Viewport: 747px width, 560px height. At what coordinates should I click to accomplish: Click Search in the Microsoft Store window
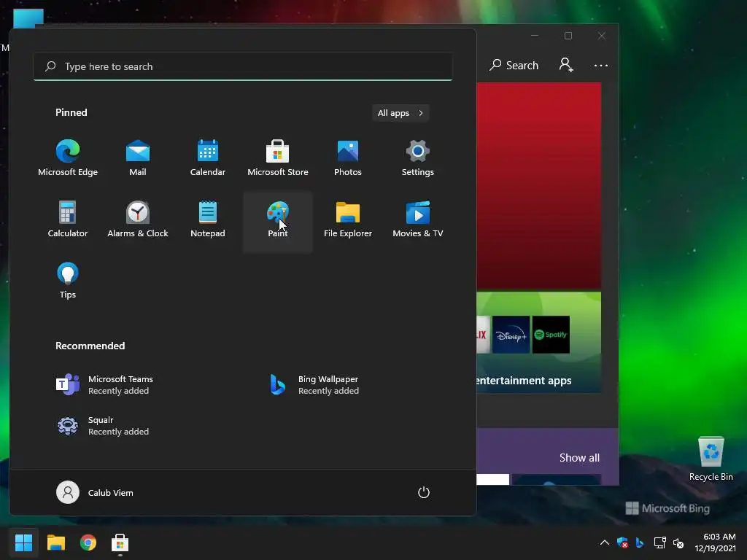click(514, 65)
